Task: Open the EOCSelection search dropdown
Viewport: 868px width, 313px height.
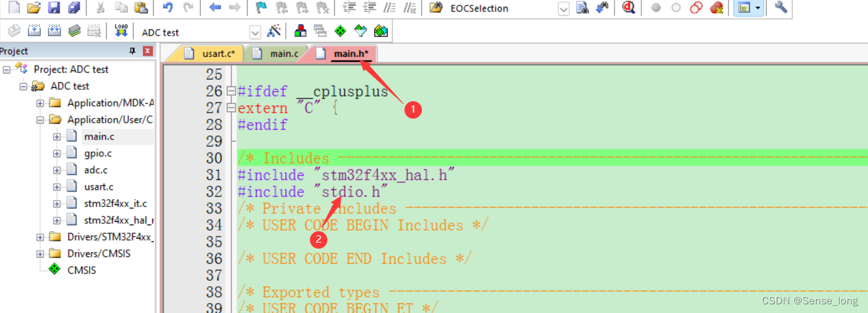Action: pyautogui.click(x=563, y=9)
